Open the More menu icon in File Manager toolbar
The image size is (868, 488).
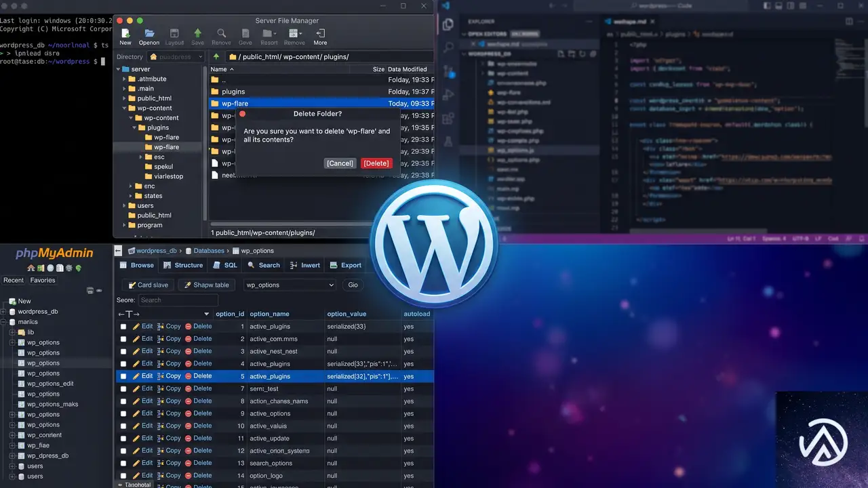tap(320, 33)
